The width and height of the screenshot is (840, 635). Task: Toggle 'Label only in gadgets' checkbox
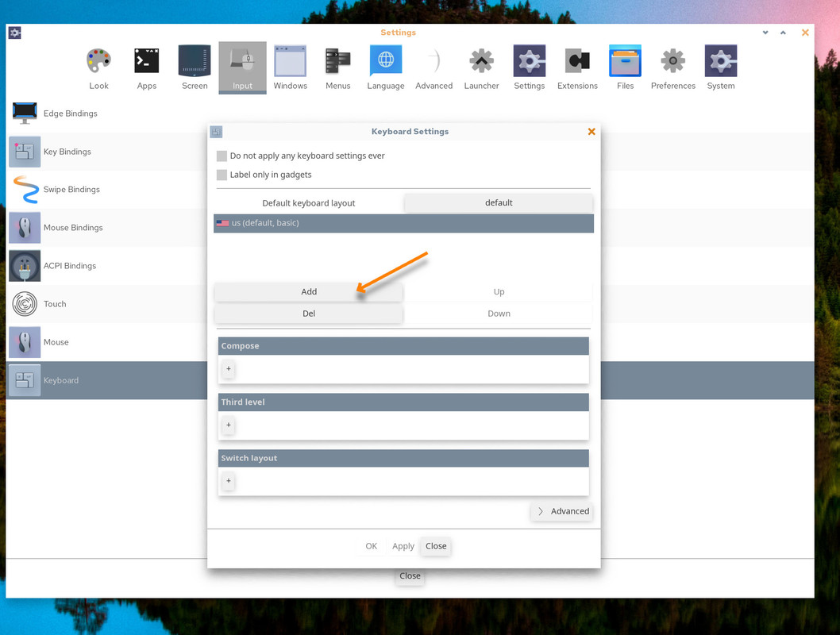222,175
